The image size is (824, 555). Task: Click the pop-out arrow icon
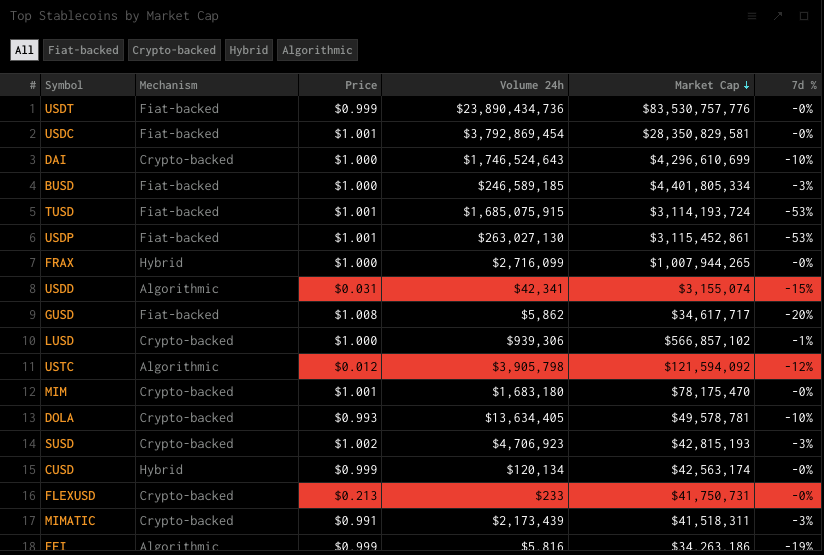pyautogui.click(x=778, y=16)
